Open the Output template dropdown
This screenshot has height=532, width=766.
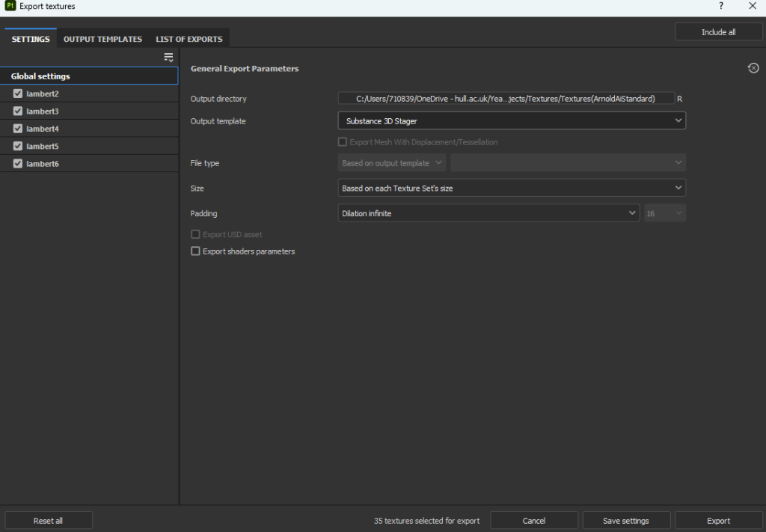coord(512,120)
